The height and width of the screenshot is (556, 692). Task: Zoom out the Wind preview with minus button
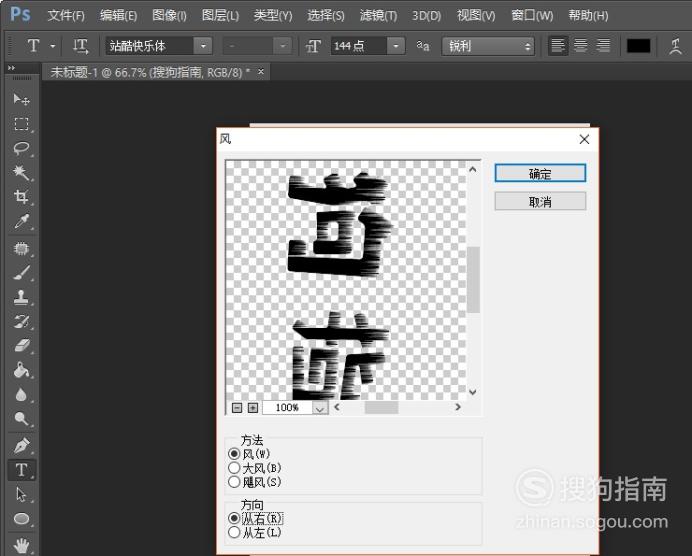click(x=237, y=408)
